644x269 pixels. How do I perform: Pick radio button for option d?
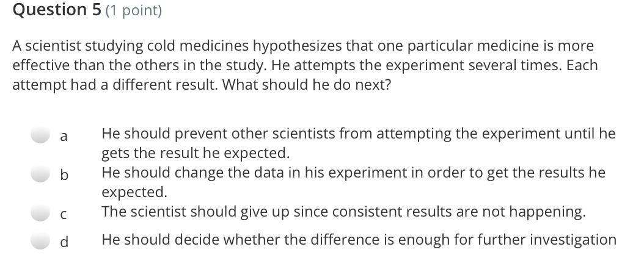tap(40, 241)
